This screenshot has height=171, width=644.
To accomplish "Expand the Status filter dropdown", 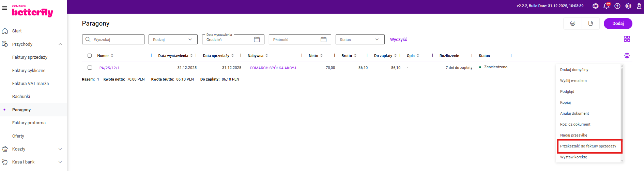I will tap(360, 40).
